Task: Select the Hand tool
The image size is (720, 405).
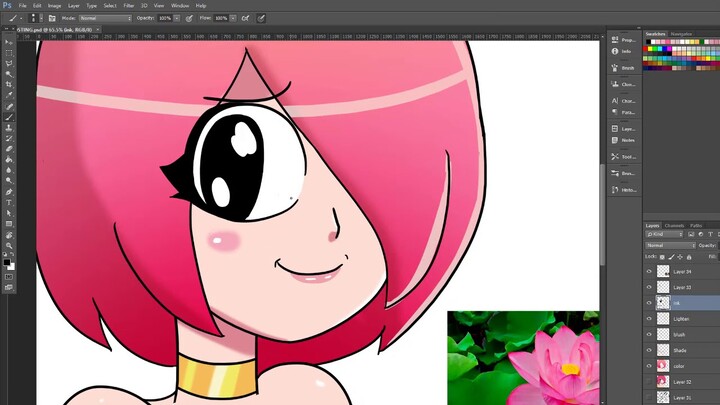Action: [x=9, y=235]
